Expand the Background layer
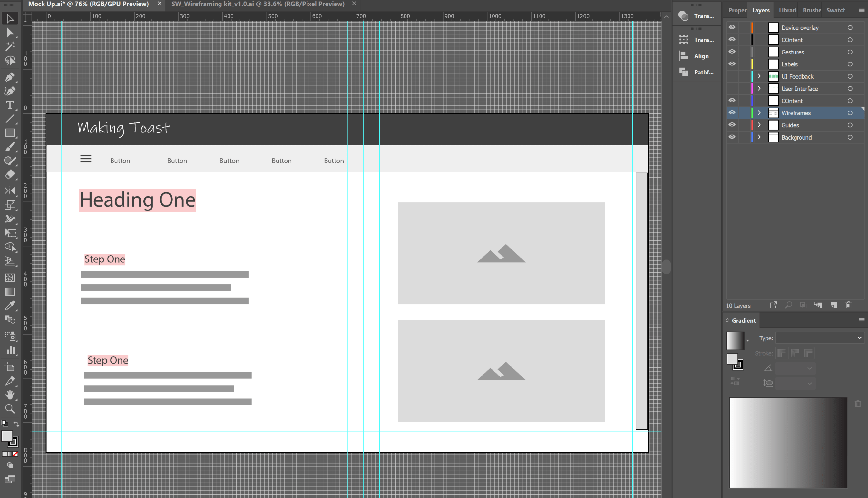This screenshot has height=498, width=868. 759,137
